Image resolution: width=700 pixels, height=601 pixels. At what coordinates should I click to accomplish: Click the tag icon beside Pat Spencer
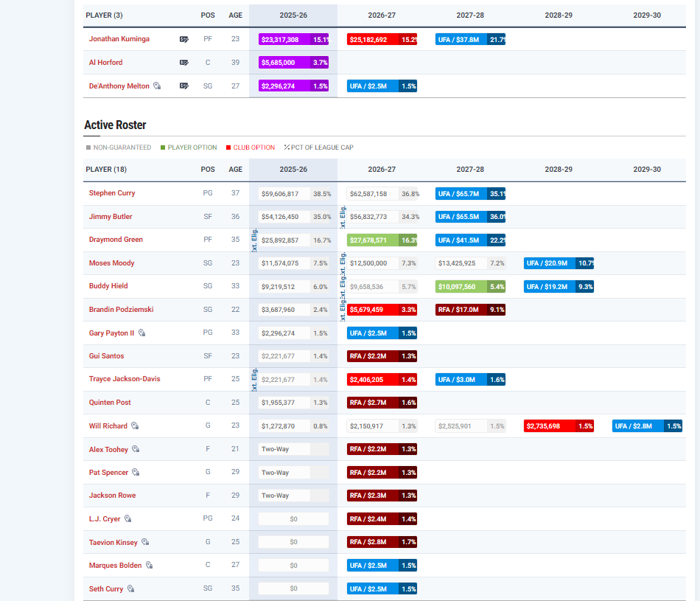(x=136, y=473)
